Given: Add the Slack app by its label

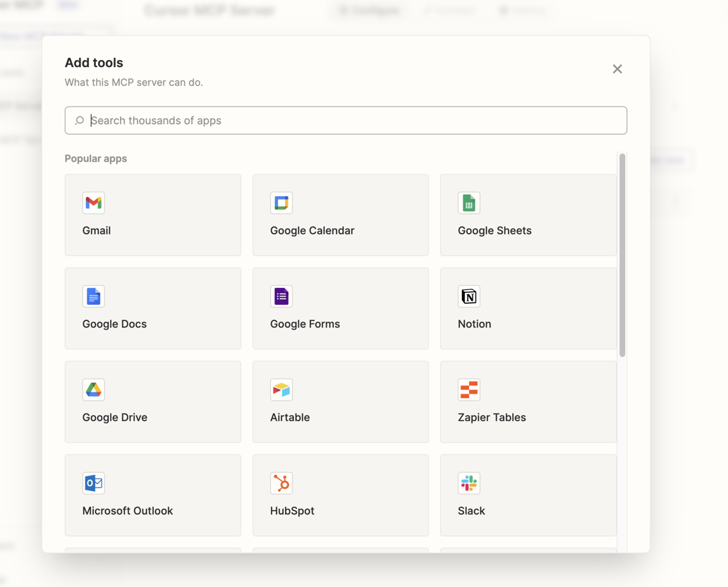Looking at the screenshot, I should tap(471, 511).
